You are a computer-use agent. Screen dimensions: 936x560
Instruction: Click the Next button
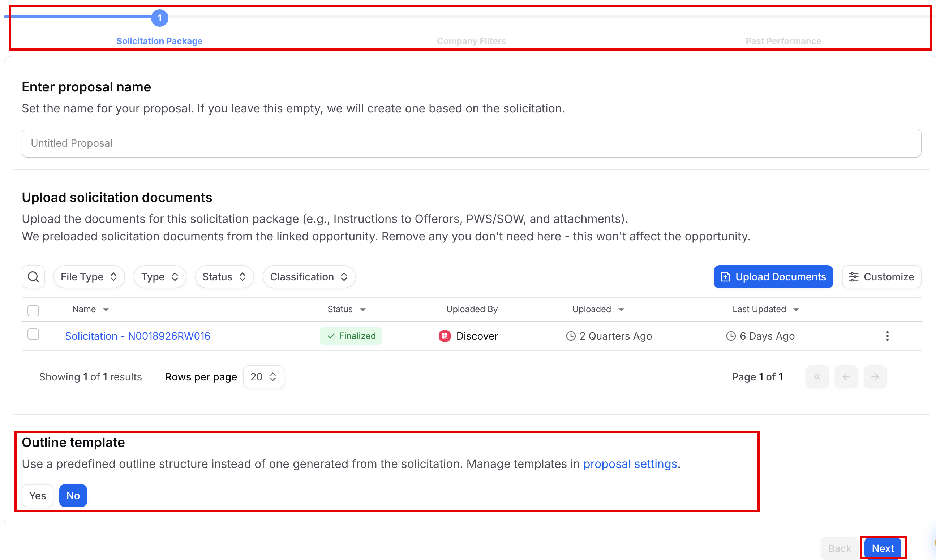click(883, 548)
